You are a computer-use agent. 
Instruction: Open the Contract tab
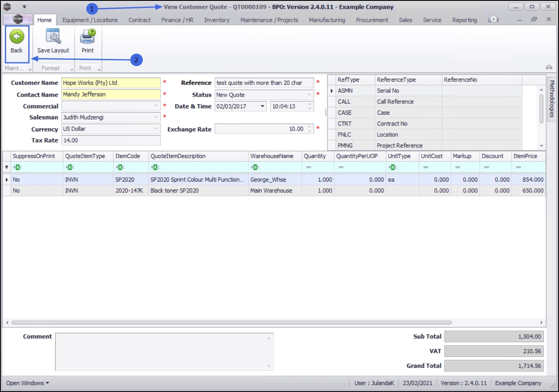coord(139,20)
